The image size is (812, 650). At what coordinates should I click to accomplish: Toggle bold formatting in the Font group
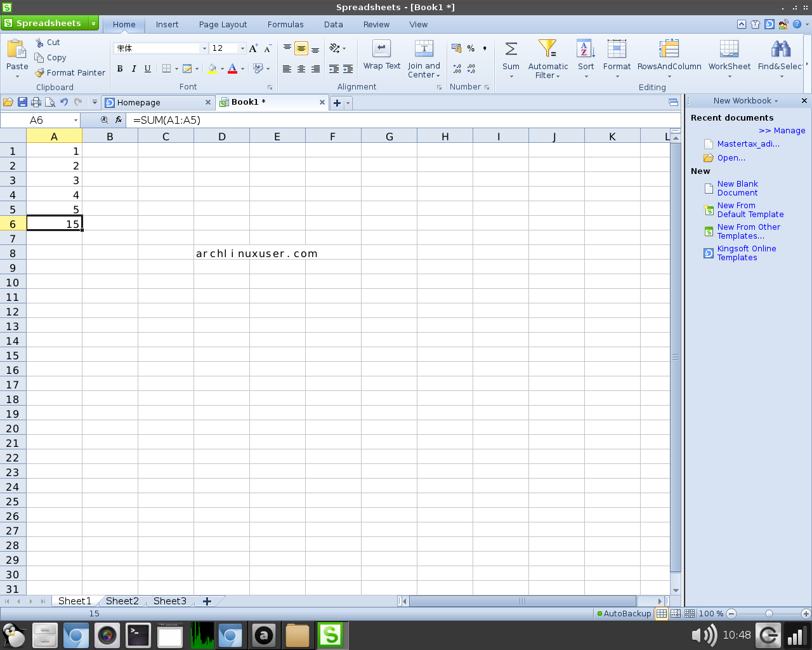point(120,69)
